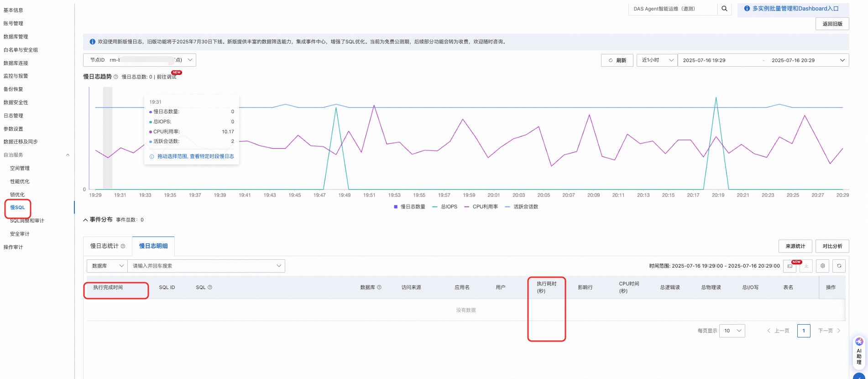
Task: Click help icon next to SQL column
Action: (x=210, y=287)
